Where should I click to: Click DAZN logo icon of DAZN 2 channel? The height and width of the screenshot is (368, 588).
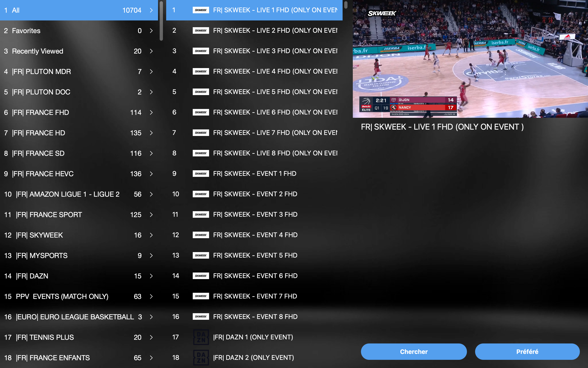[x=201, y=358]
